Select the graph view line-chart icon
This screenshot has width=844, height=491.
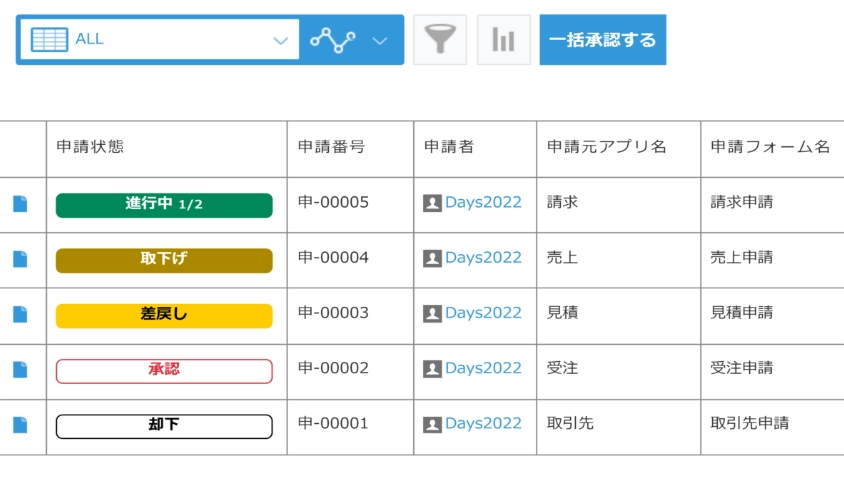pyautogui.click(x=333, y=40)
